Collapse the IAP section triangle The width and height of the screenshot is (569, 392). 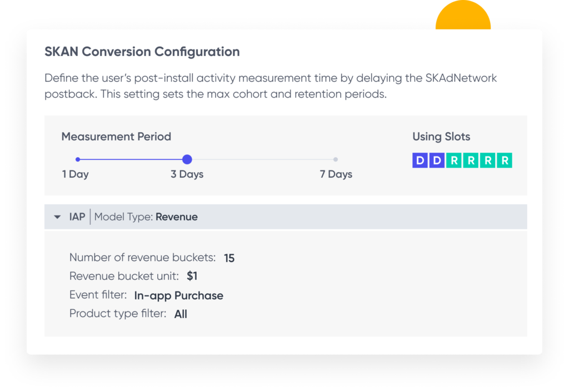pos(57,217)
